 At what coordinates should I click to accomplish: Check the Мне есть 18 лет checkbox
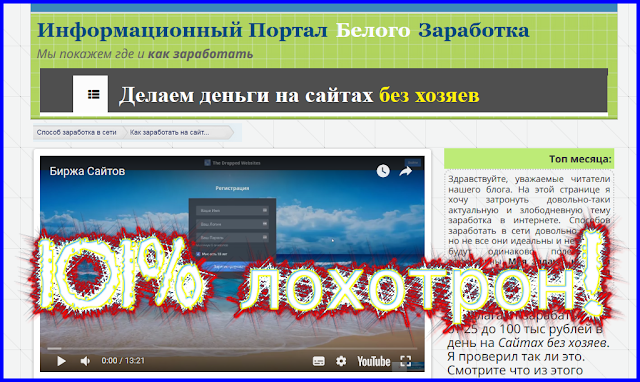199,254
